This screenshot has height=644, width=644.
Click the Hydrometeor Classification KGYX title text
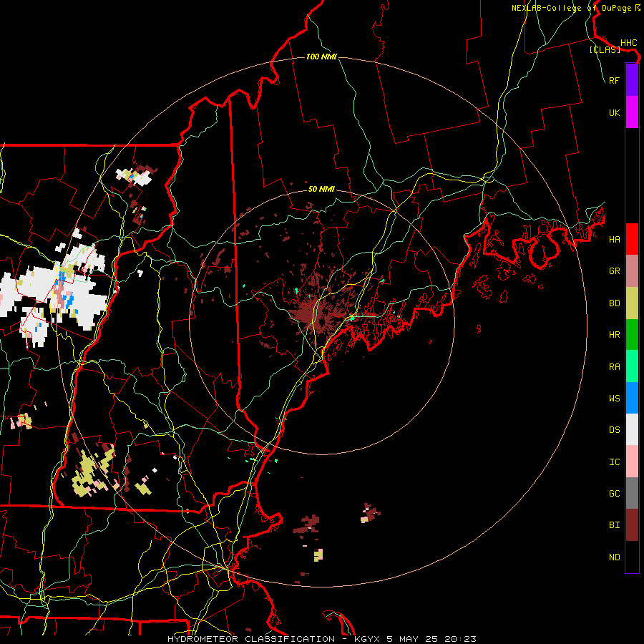pos(322,639)
